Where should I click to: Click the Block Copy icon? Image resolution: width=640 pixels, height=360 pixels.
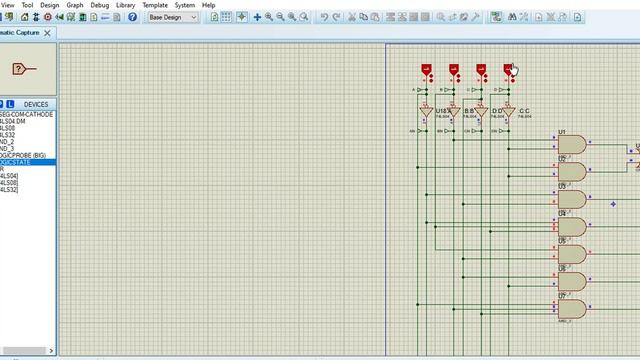[x=391, y=17]
